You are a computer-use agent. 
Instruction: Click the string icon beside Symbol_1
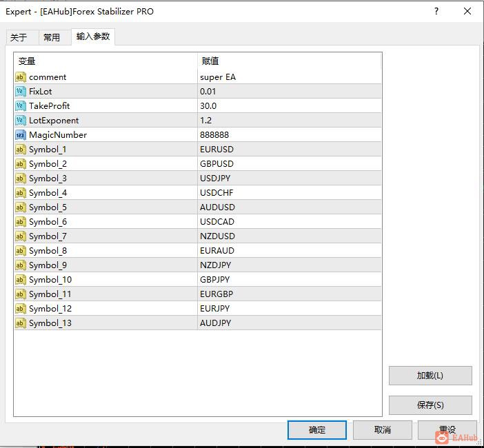tap(21, 150)
